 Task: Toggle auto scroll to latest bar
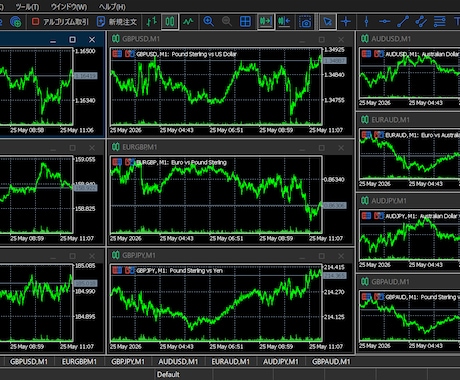tap(266, 22)
